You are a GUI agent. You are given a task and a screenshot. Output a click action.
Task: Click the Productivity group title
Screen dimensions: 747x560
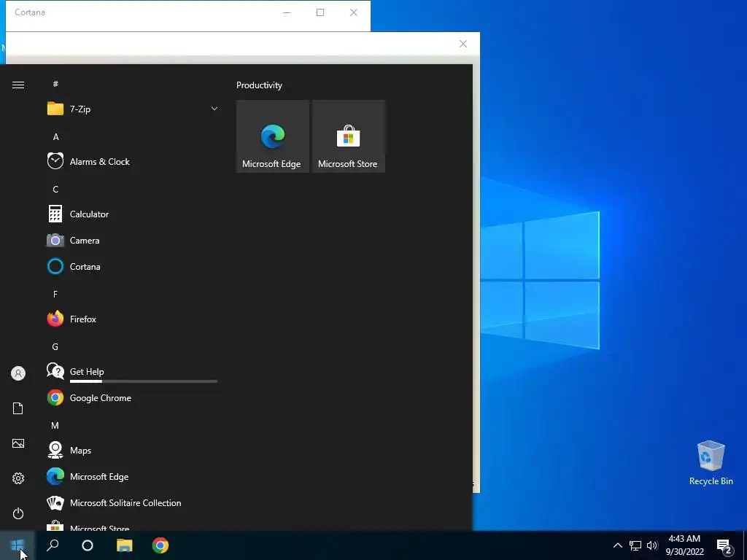tap(259, 85)
